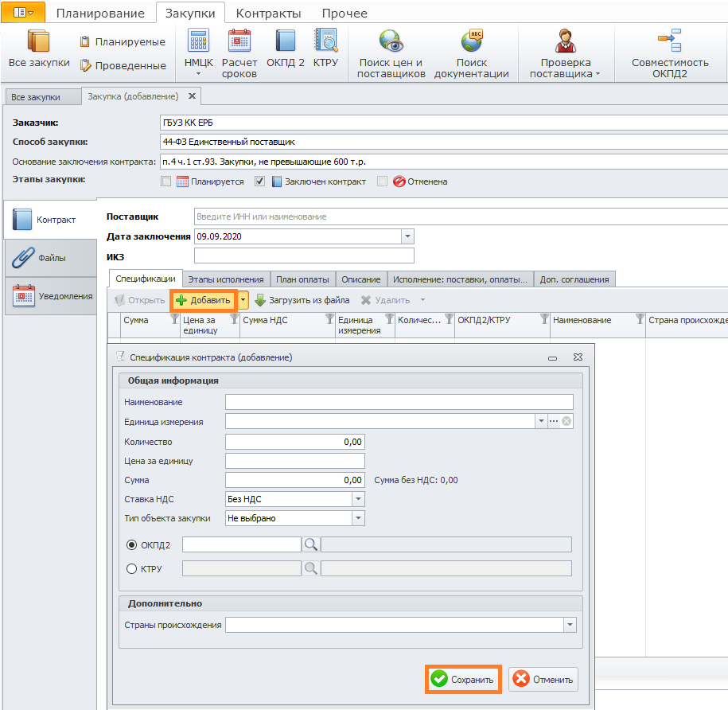
Task: Click the Количество input field
Action: point(295,442)
